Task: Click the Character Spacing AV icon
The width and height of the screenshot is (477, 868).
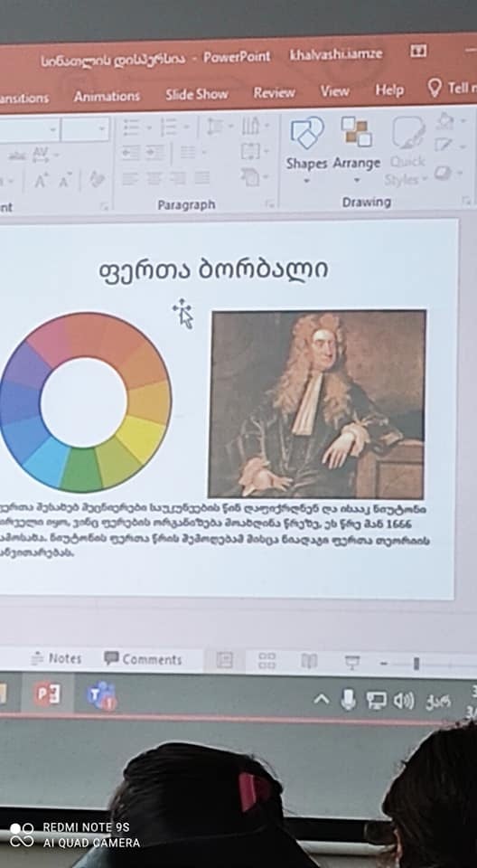Action: pyautogui.click(x=41, y=155)
